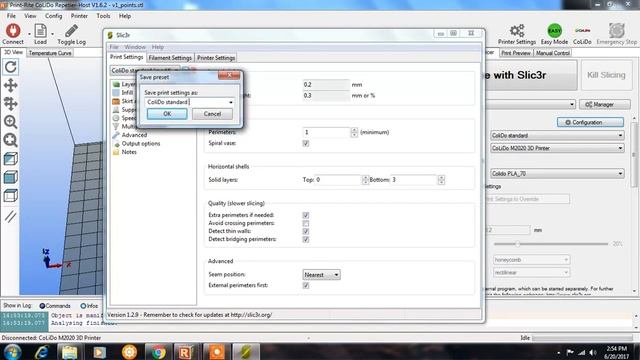Viewport: 640px width, 360px height.
Task: Adjust the infill density slider
Action: [x=517, y=244]
